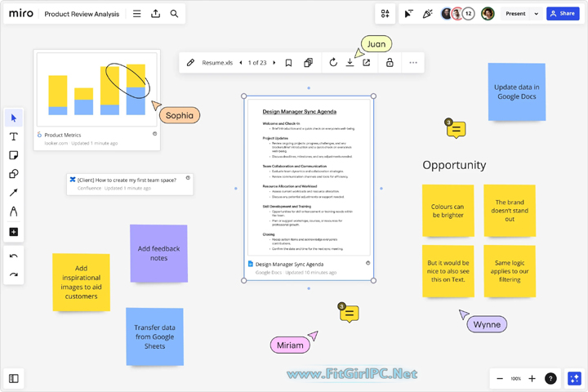Click the Product Review Analysis board title

(x=82, y=14)
